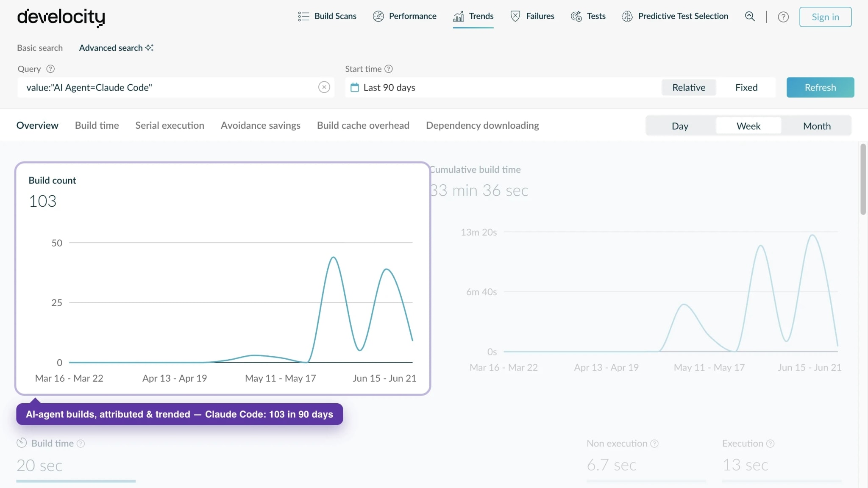
Task: Switch to Overview tab
Action: coord(37,125)
